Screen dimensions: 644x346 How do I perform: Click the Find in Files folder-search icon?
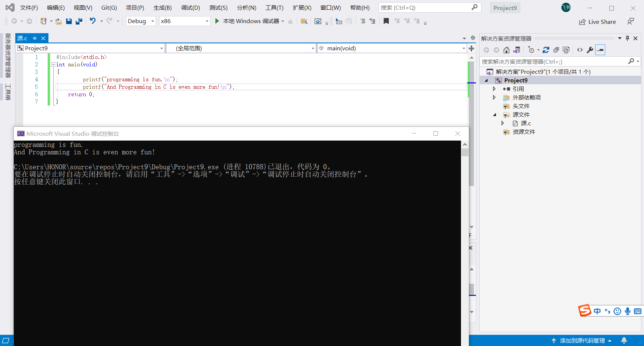click(304, 21)
